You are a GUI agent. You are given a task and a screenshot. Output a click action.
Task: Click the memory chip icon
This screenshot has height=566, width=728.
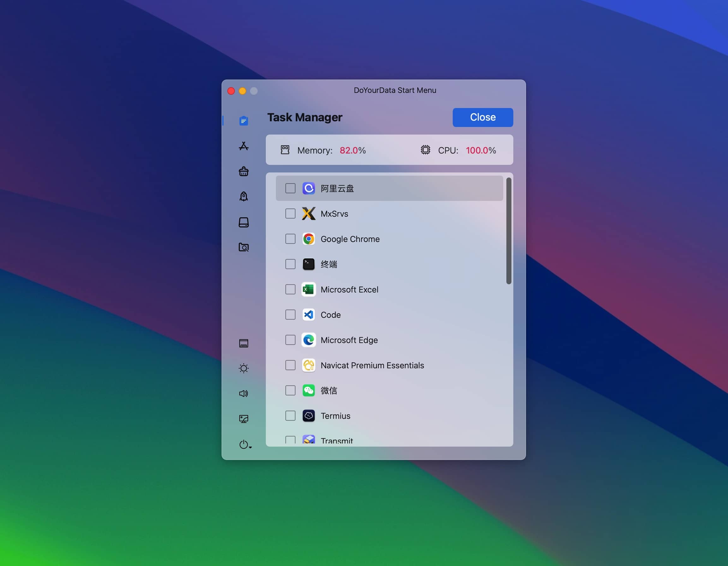pyautogui.click(x=285, y=150)
